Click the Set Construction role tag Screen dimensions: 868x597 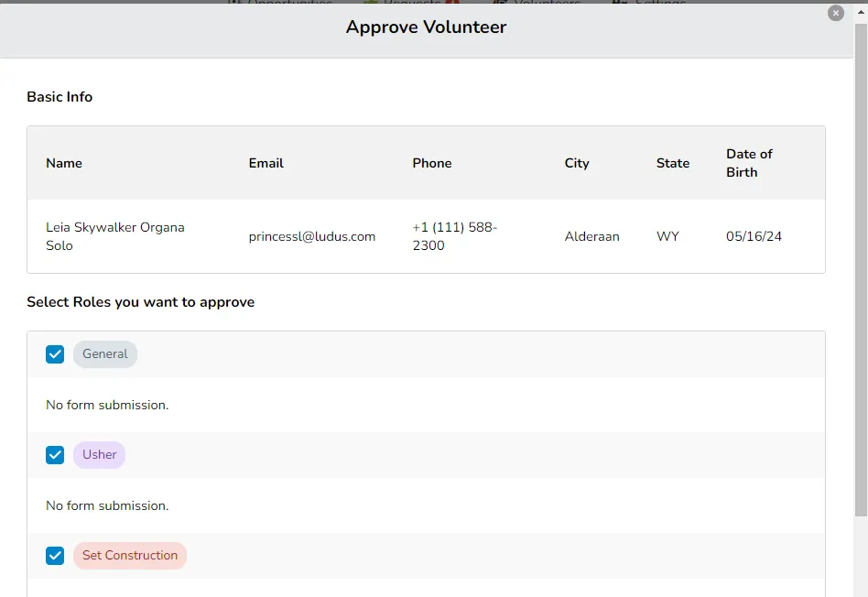[130, 556]
